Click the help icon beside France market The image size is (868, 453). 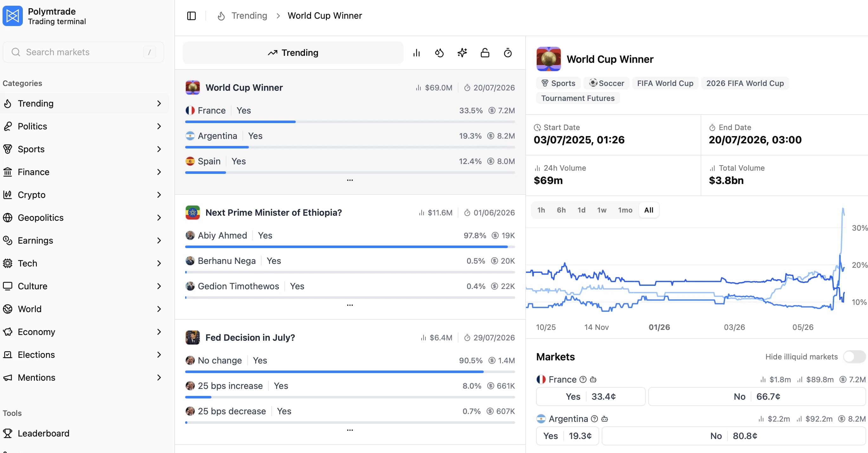point(583,379)
